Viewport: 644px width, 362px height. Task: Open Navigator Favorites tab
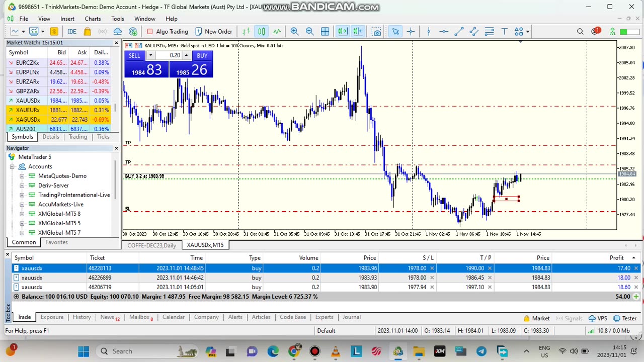click(56, 242)
